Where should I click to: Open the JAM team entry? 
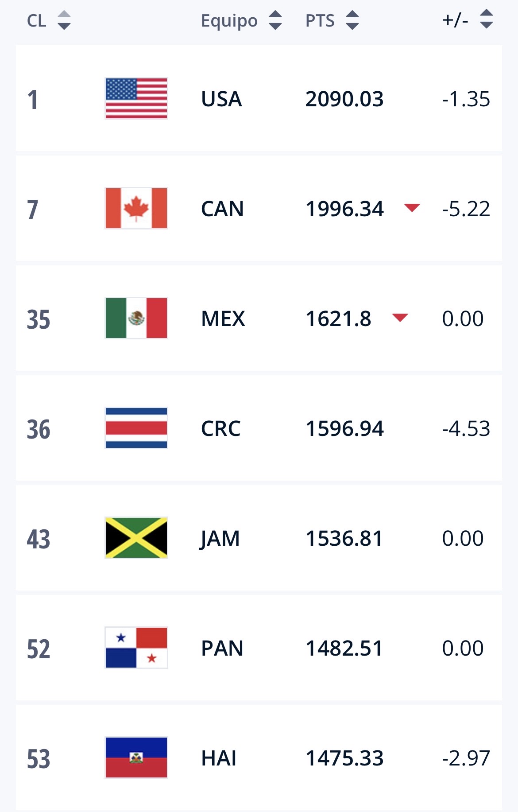pos(220,538)
